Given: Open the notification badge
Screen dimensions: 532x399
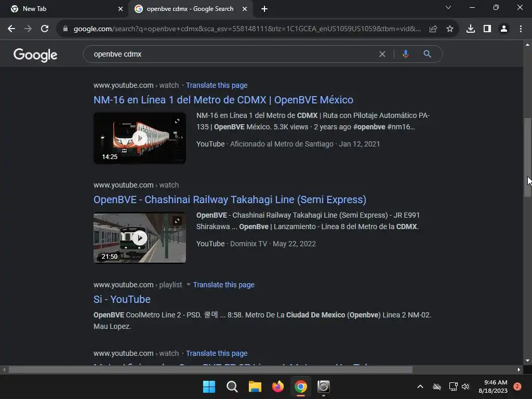Looking at the screenshot, I should point(517,387).
